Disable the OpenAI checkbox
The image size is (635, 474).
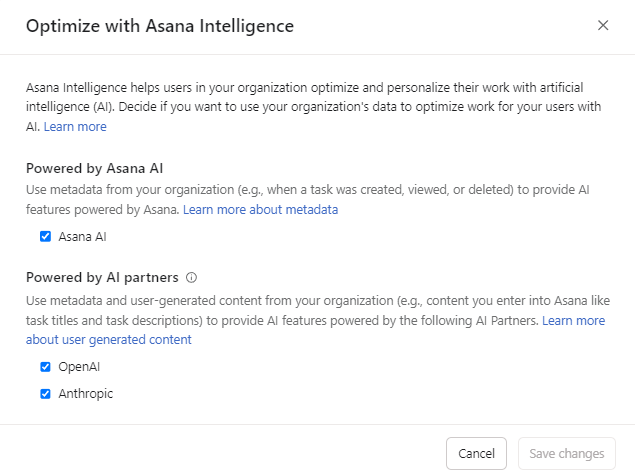tap(45, 367)
